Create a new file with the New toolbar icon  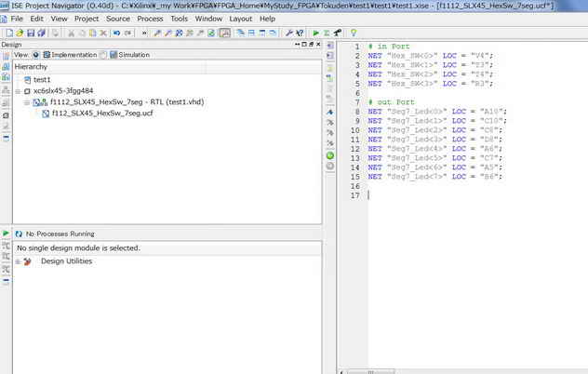(x=9, y=33)
